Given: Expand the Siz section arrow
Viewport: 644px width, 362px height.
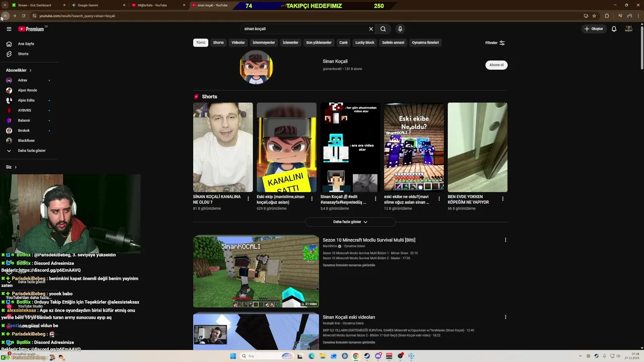Looking at the screenshot, I should click(16, 167).
